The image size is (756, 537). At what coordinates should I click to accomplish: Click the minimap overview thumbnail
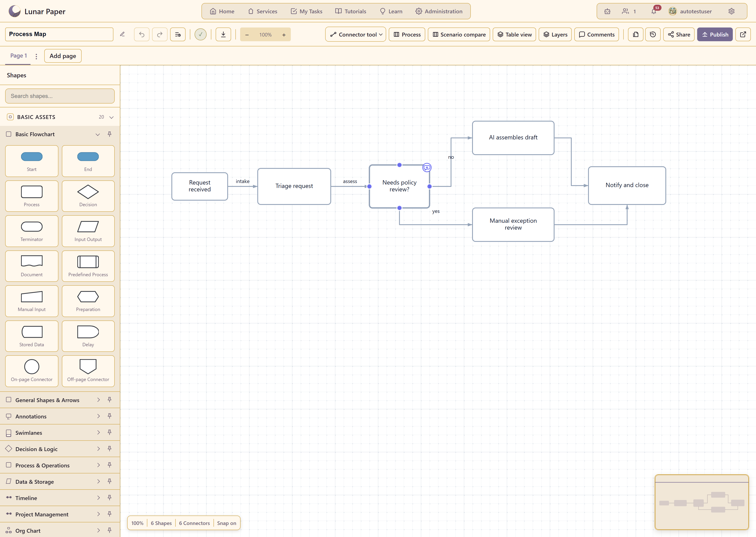tap(702, 502)
